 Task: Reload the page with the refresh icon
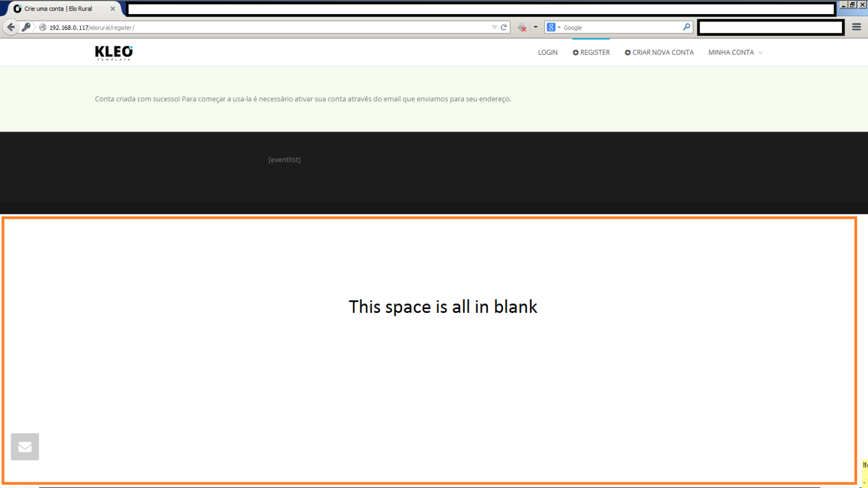504,27
